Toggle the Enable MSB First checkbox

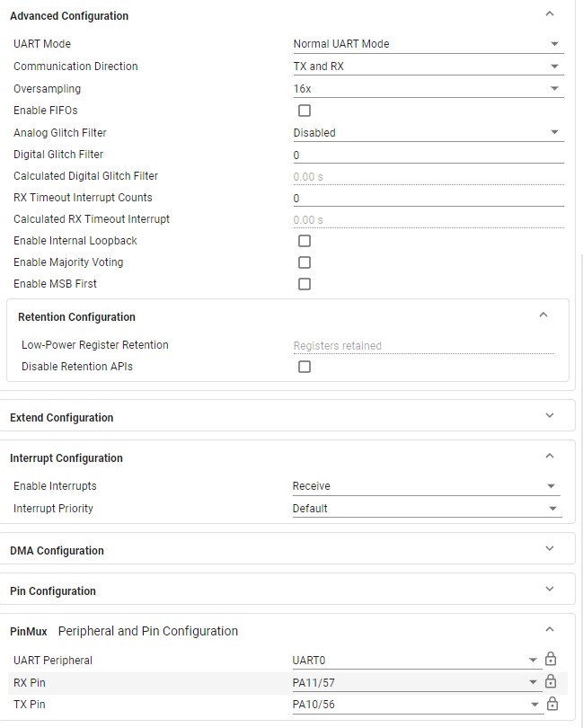tap(305, 284)
